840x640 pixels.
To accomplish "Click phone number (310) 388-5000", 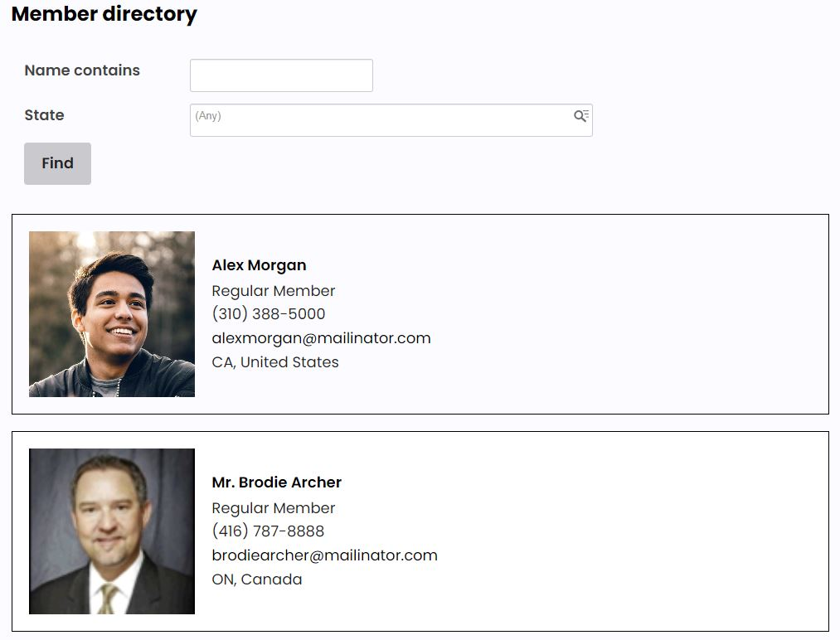I will tap(269, 314).
